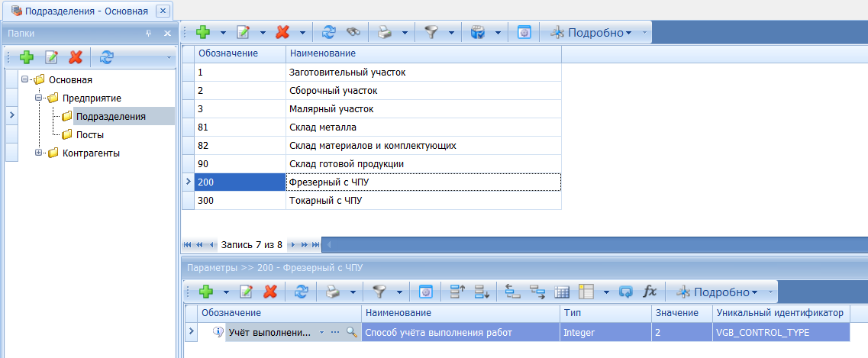This screenshot has width=868, height=358.
Task: Sort by the Наименование column header
Action: pyautogui.click(x=424, y=53)
